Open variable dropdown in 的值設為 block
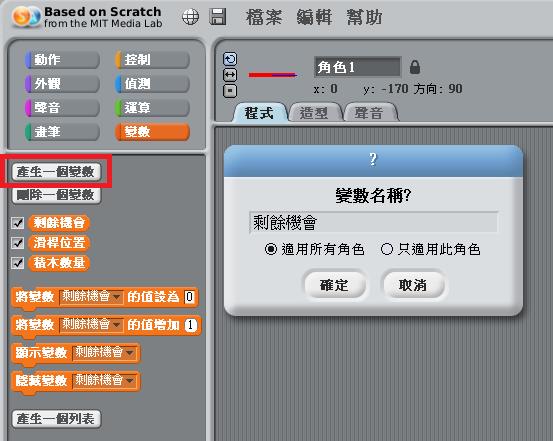This screenshot has width=553, height=441. pyautogui.click(x=91, y=297)
